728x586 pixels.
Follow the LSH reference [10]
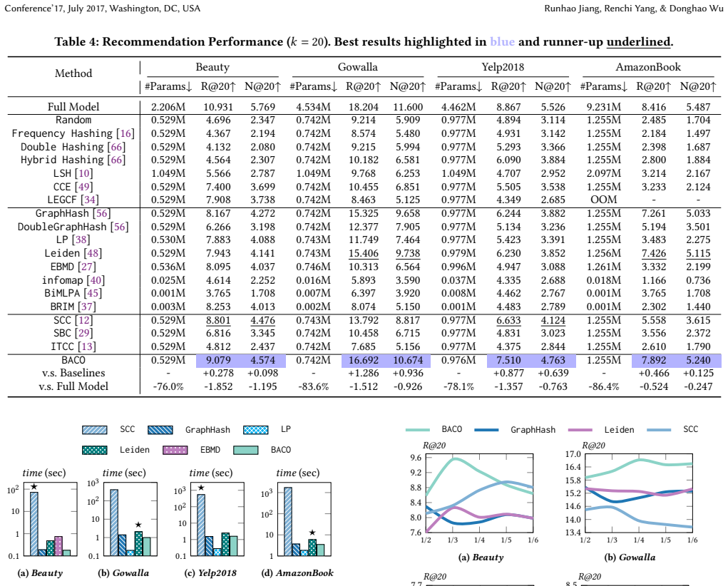[x=84, y=174]
